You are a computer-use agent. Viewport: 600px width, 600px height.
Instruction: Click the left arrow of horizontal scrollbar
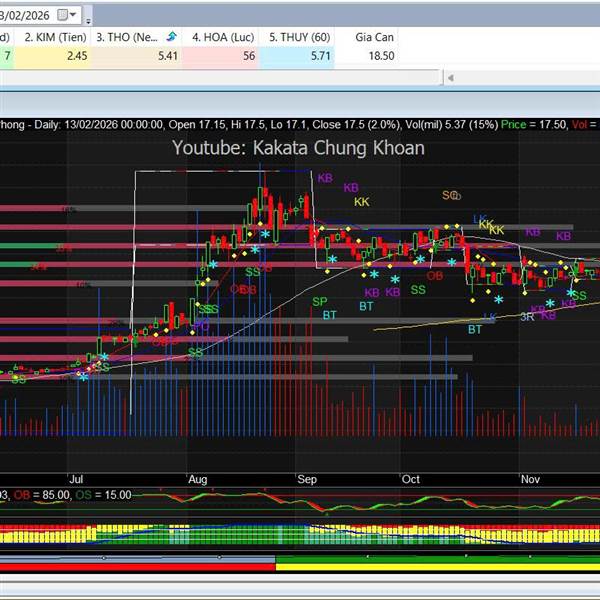[451, 78]
